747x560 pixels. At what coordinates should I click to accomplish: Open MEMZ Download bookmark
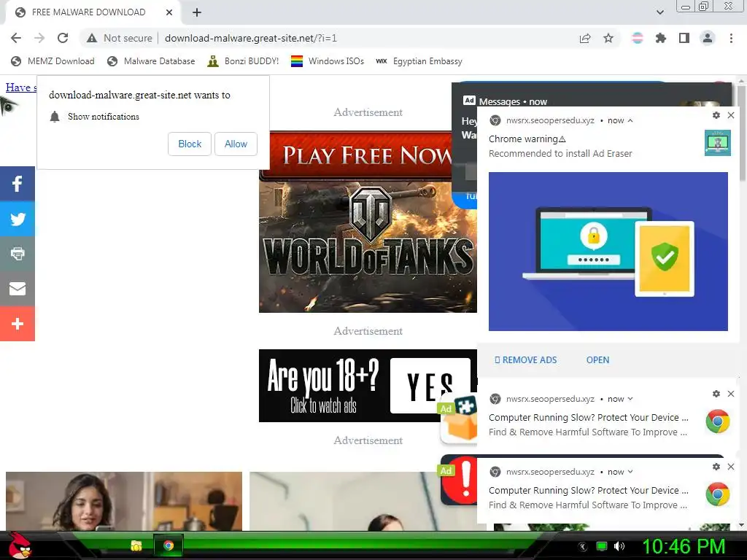[x=53, y=61]
